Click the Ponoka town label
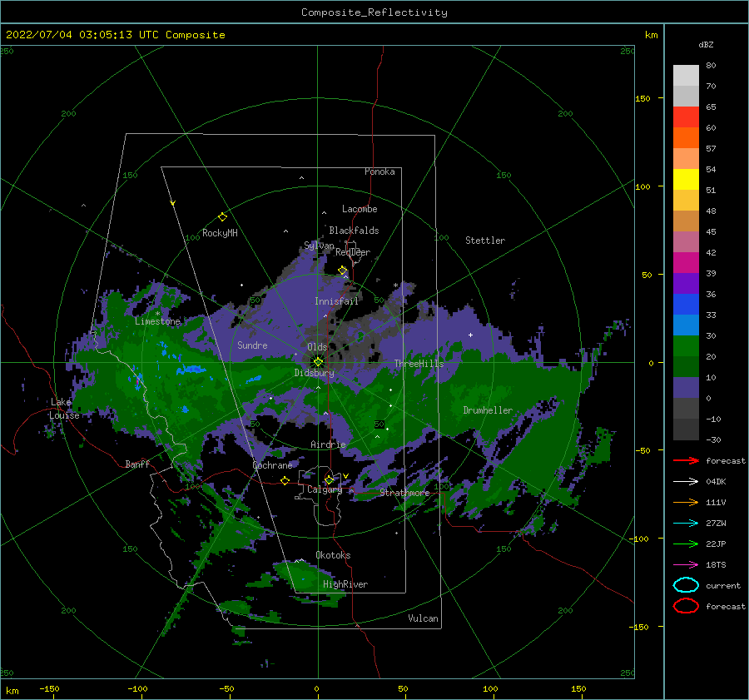The height and width of the screenshot is (700, 749). [x=379, y=171]
